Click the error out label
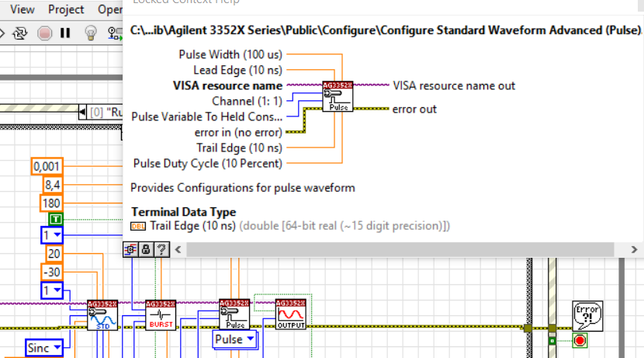644x358 pixels. (414, 109)
